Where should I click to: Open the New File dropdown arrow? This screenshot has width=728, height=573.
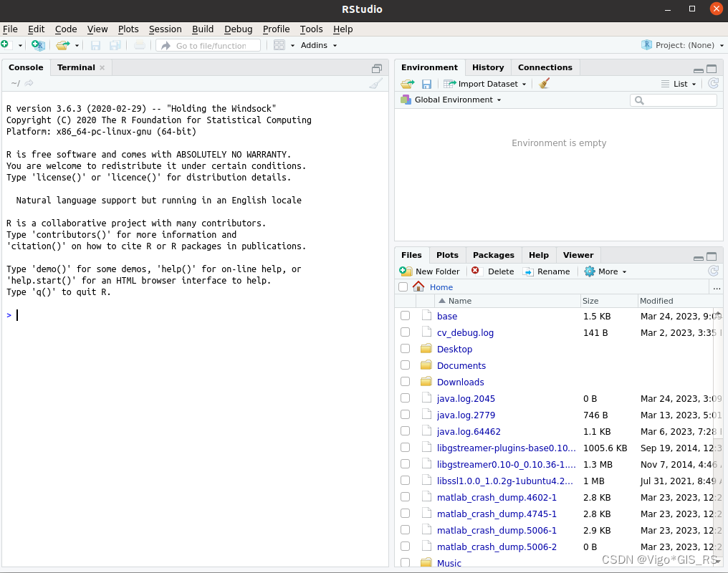coord(20,45)
